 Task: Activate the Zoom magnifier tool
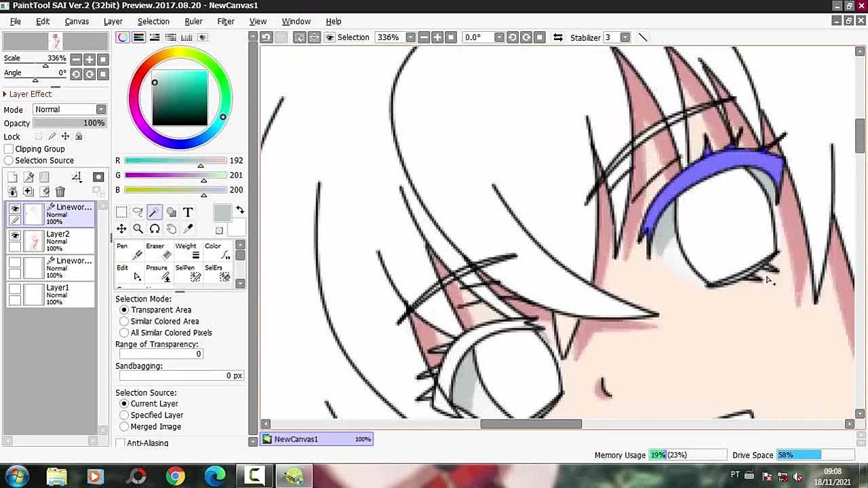[x=138, y=229]
